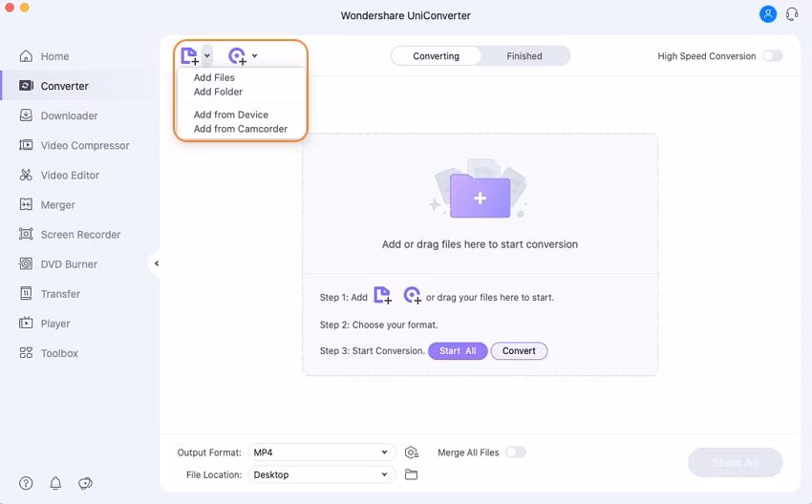812x504 pixels.
Task: Collapse the sidebar with arrow handle
Action: 157,263
